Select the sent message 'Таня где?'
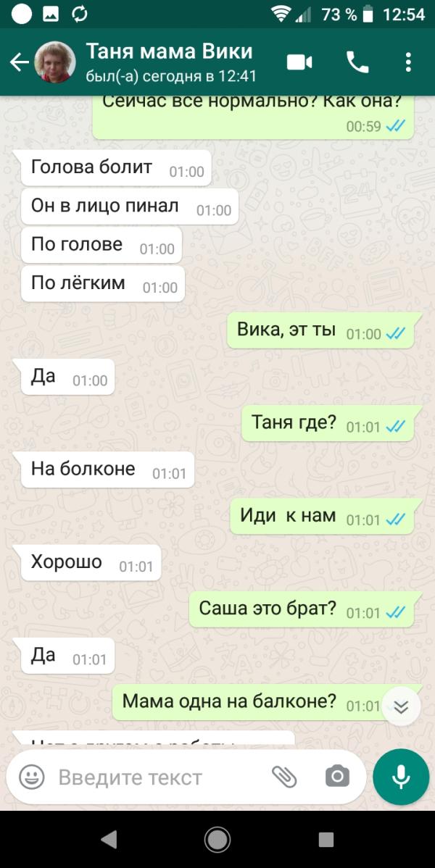This screenshot has height=868, width=435. tap(328, 423)
